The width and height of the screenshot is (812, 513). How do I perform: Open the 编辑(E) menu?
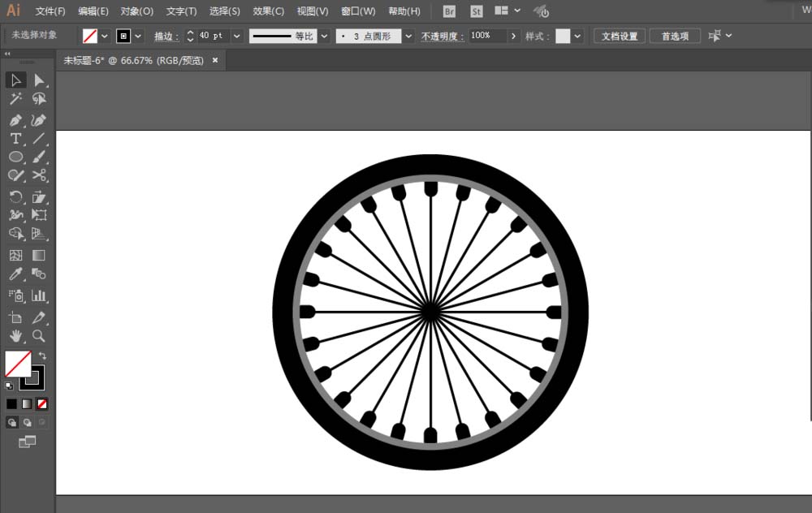pos(93,11)
